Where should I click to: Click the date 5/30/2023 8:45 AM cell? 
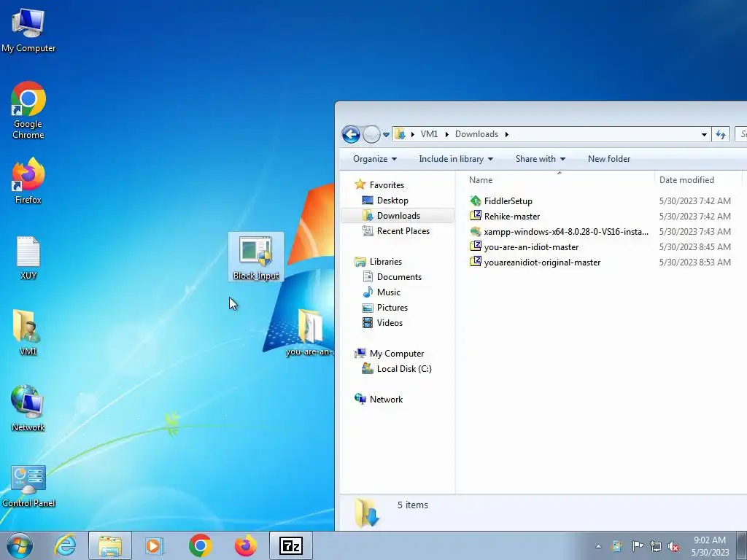coord(694,246)
